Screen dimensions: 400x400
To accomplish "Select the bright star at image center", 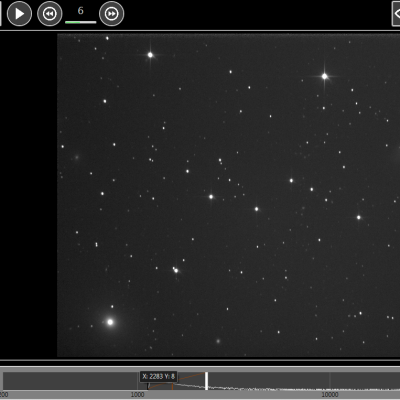I will pos(211,197).
